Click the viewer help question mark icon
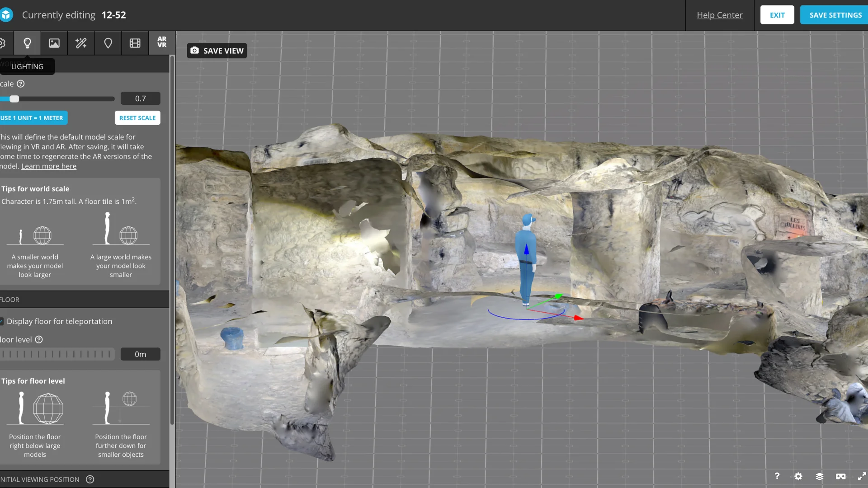 (777, 476)
